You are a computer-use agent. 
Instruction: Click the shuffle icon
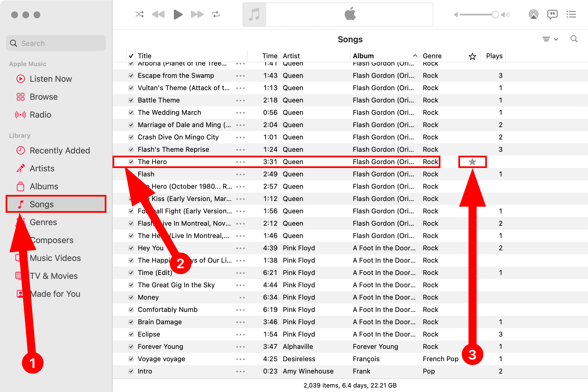click(139, 14)
